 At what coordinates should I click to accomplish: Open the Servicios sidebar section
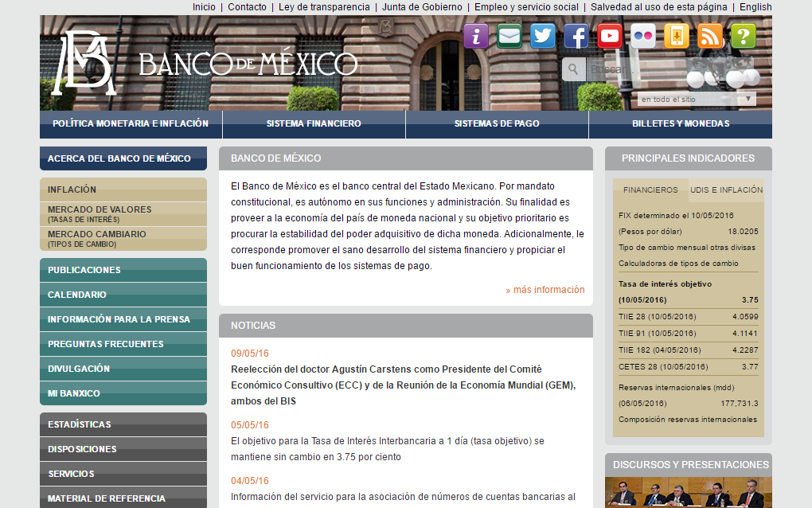tap(123, 474)
